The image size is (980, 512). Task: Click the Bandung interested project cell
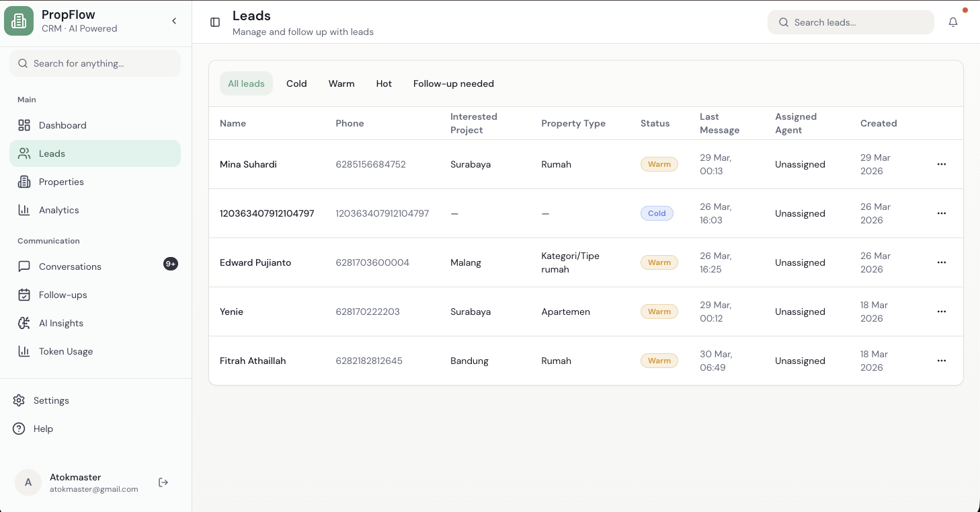[x=469, y=361]
